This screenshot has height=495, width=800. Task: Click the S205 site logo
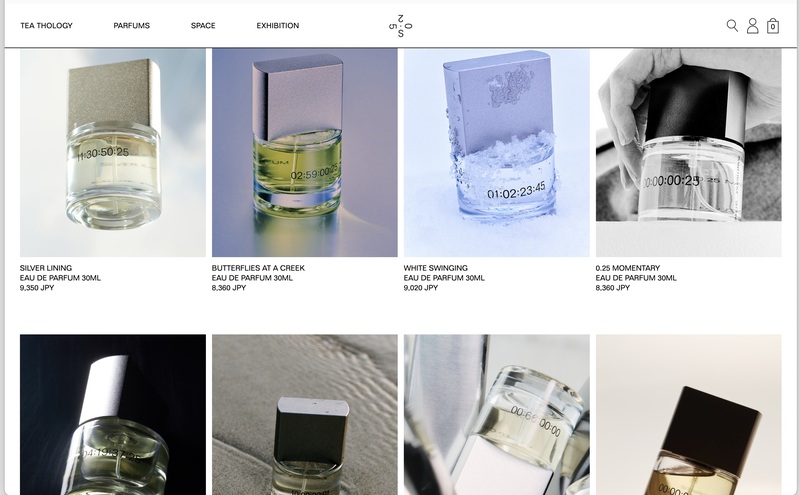tap(401, 26)
